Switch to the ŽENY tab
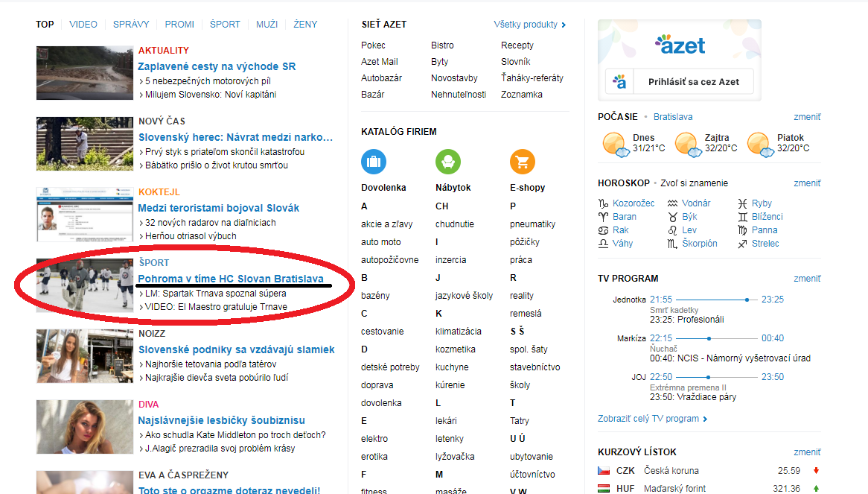This screenshot has width=868, height=494. pyautogui.click(x=305, y=25)
